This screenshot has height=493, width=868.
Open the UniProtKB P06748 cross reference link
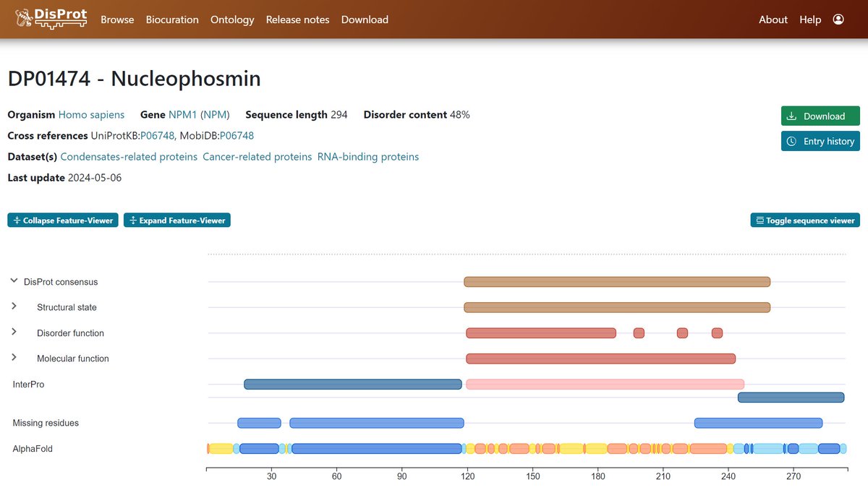[x=158, y=135]
